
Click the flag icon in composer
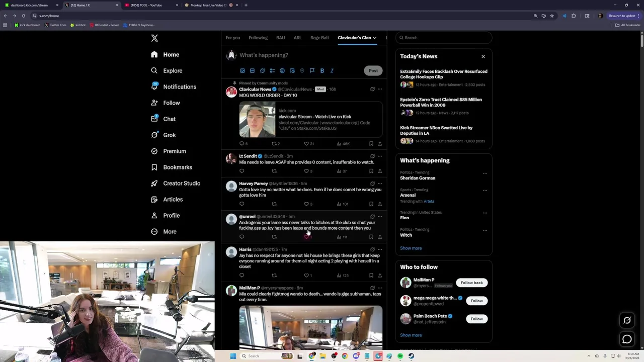point(312,71)
